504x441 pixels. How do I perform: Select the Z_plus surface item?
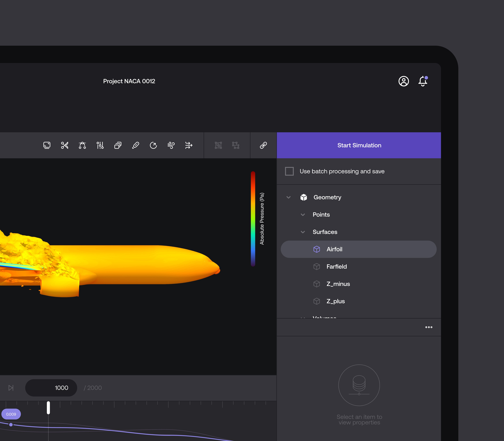[x=335, y=301]
